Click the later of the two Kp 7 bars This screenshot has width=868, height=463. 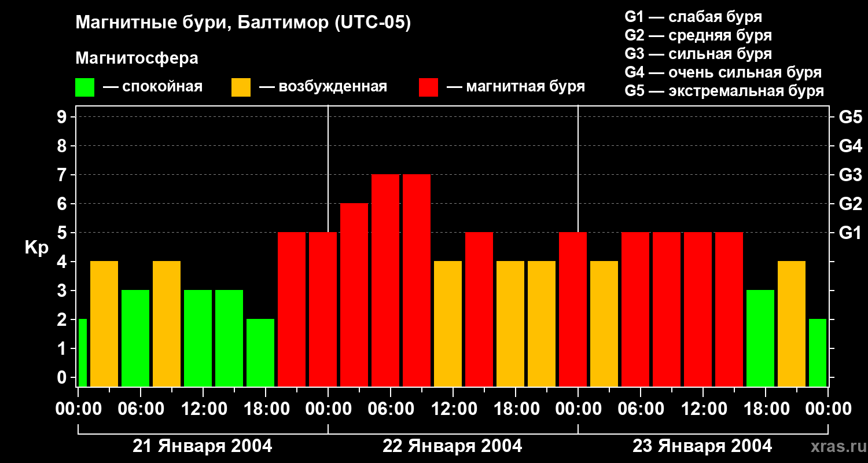coord(417,280)
